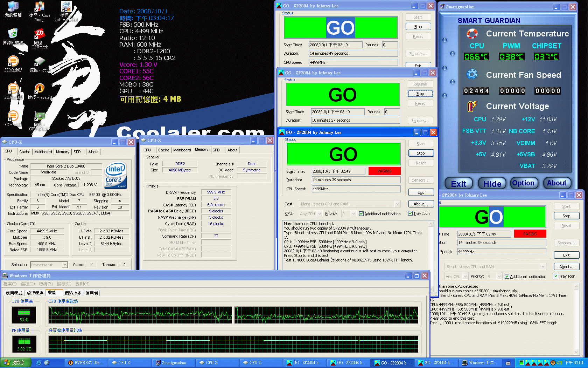588x368 pixels.
Task: Toggle Additional notification in the 14 minutes 34 seconds SP2004 window
Action: pos(507,277)
